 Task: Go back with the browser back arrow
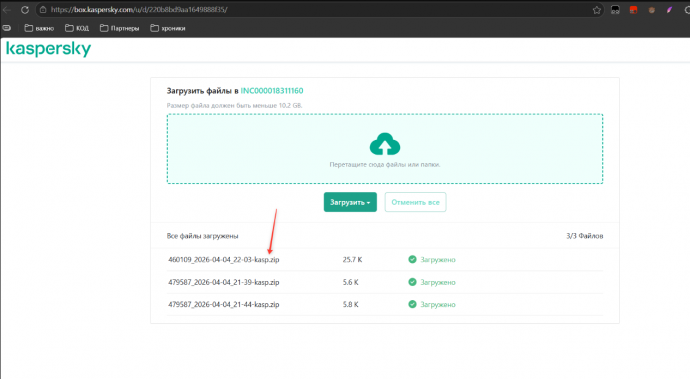point(6,10)
